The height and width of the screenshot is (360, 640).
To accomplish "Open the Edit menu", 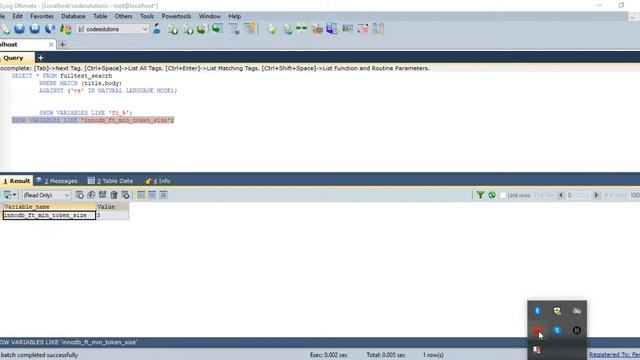I will coord(18,16).
